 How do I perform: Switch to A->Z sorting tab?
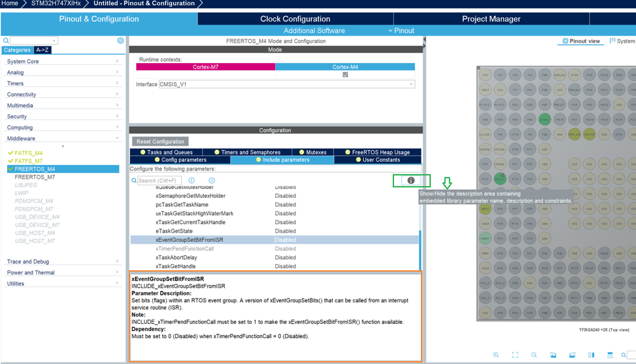[x=42, y=50]
